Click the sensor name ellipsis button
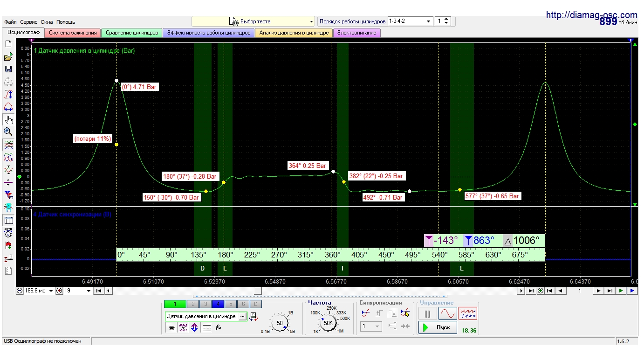 [x=242, y=316]
